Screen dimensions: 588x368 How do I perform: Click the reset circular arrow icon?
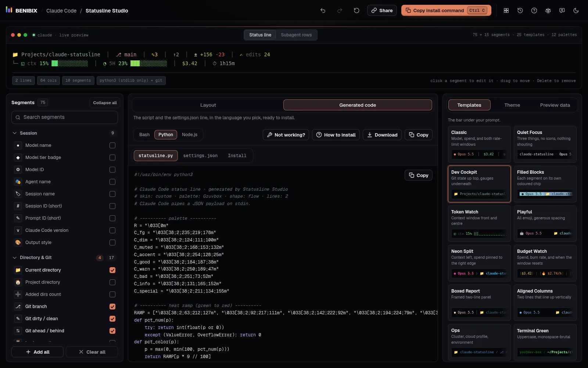click(x=356, y=11)
